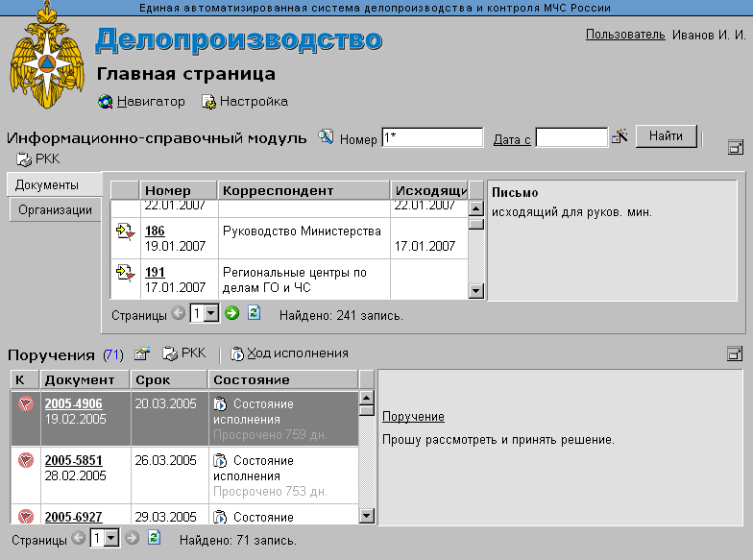
Task: Click the РКК printer icon under the module title
Action: [23, 159]
